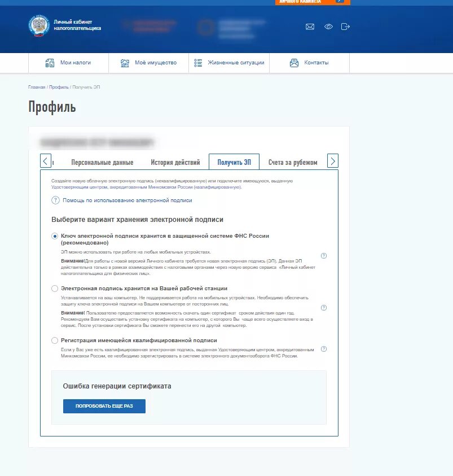
Task: Click the question mark icon beside help link
Action: click(55, 200)
